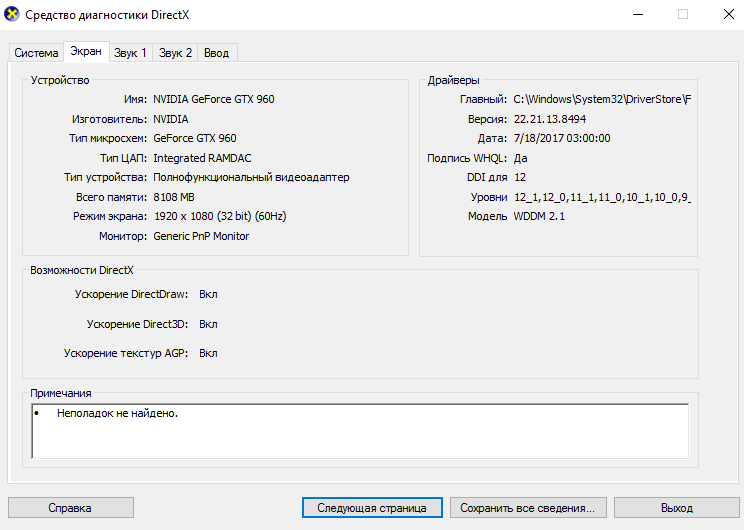Click the main driver path C:\Windows\System32
This screenshot has height=530, width=744.
(x=602, y=99)
